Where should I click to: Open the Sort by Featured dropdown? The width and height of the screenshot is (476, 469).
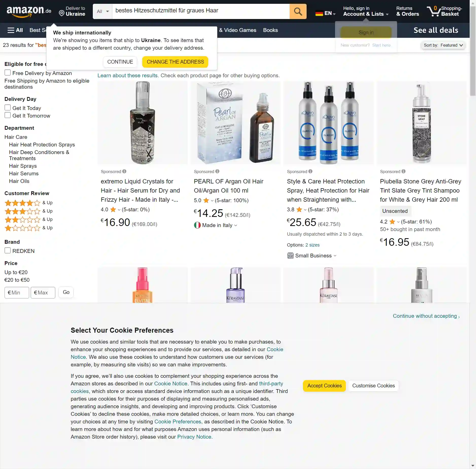click(x=443, y=45)
